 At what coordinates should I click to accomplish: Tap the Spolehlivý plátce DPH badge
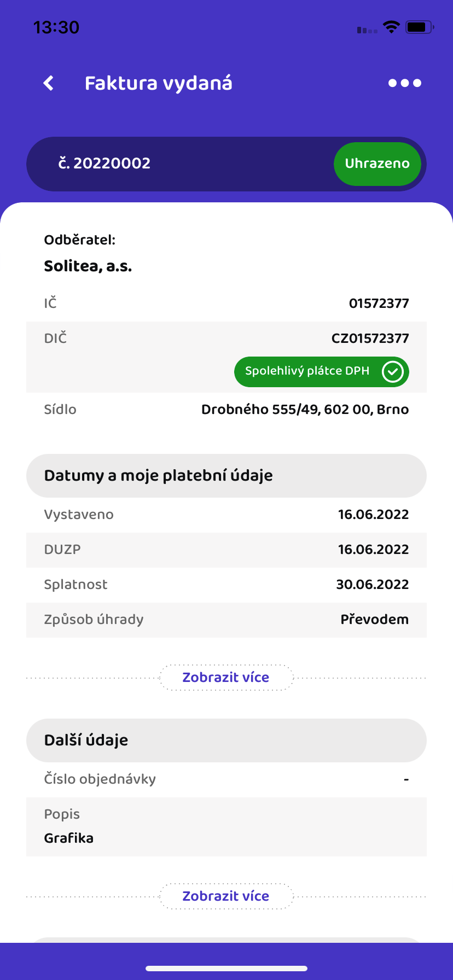coord(322,372)
